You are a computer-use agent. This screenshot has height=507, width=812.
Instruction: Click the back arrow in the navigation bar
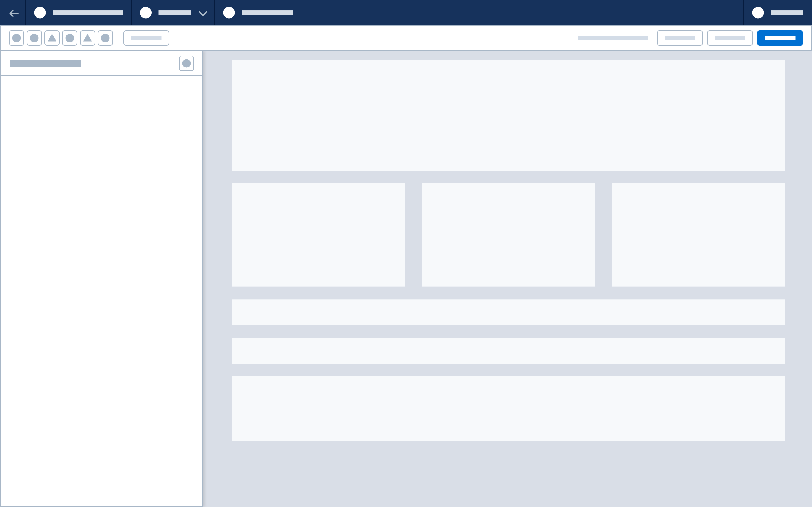(14, 13)
